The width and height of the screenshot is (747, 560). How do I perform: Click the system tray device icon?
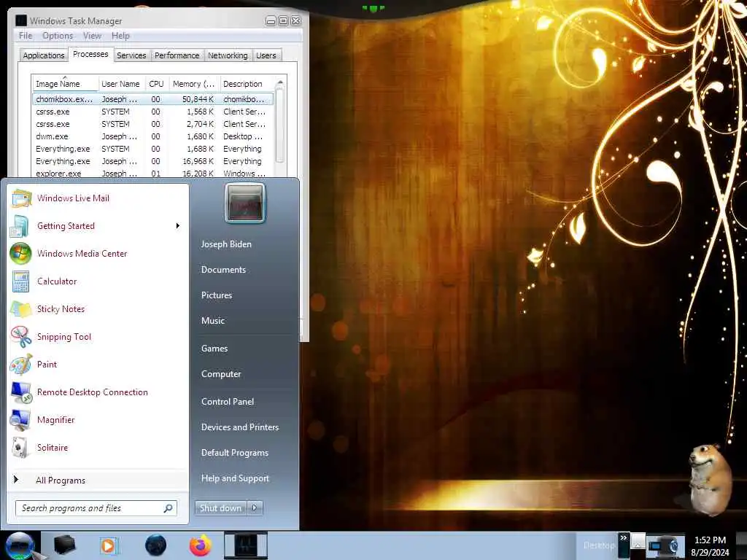(662, 545)
